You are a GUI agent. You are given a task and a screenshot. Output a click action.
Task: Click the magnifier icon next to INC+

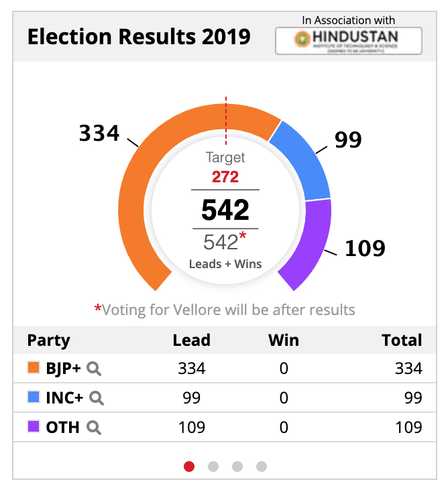click(97, 398)
